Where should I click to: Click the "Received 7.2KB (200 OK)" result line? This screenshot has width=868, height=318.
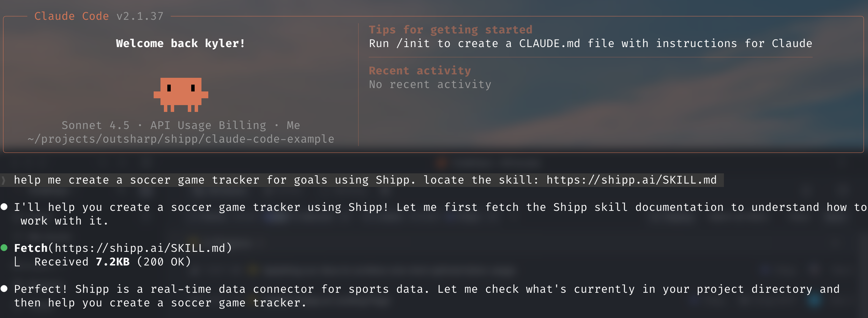(112, 262)
